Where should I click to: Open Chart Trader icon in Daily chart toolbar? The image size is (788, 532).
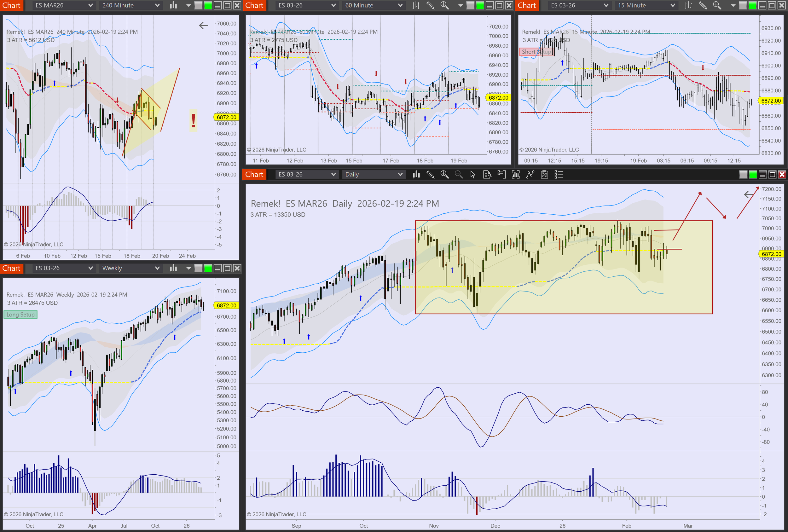(x=501, y=175)
